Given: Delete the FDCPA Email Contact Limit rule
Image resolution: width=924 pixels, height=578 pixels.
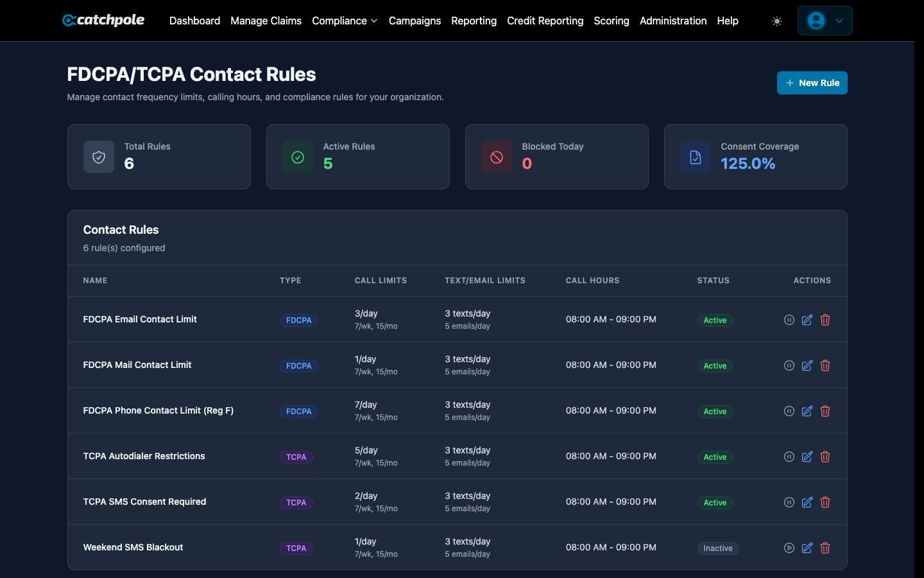Looking at the screenshot, I should (x=825, y=319).
